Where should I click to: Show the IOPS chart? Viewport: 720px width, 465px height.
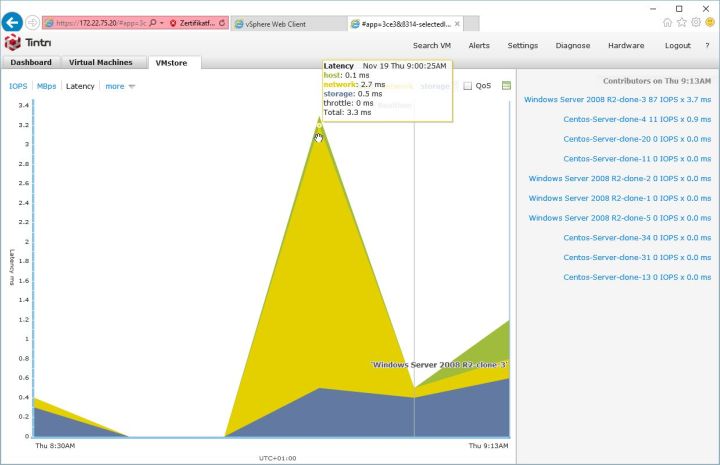(18, 86)
